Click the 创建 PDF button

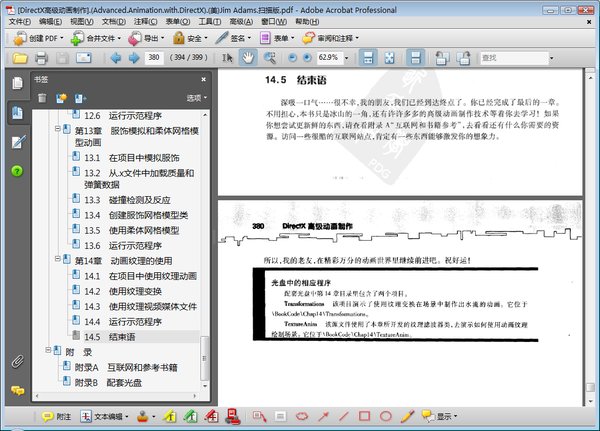(x=37, y=38)
